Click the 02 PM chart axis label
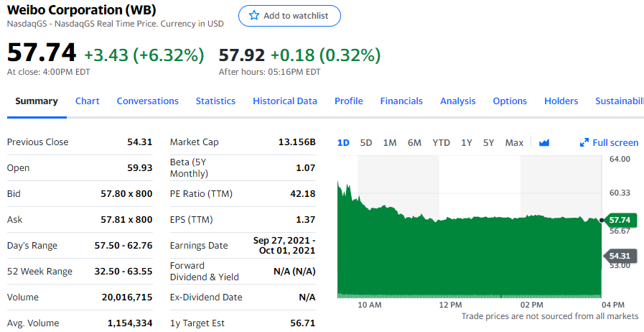The image size is (644, 332). 531,305
